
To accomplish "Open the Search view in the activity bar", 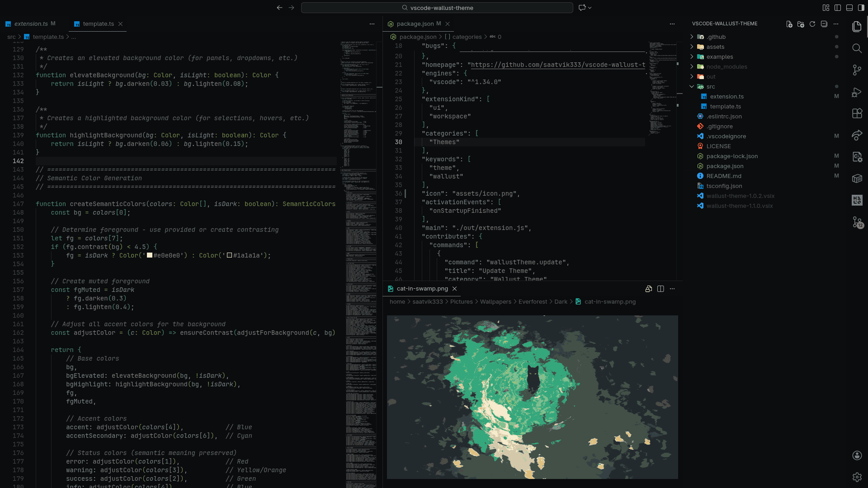I will click(857, 48).
